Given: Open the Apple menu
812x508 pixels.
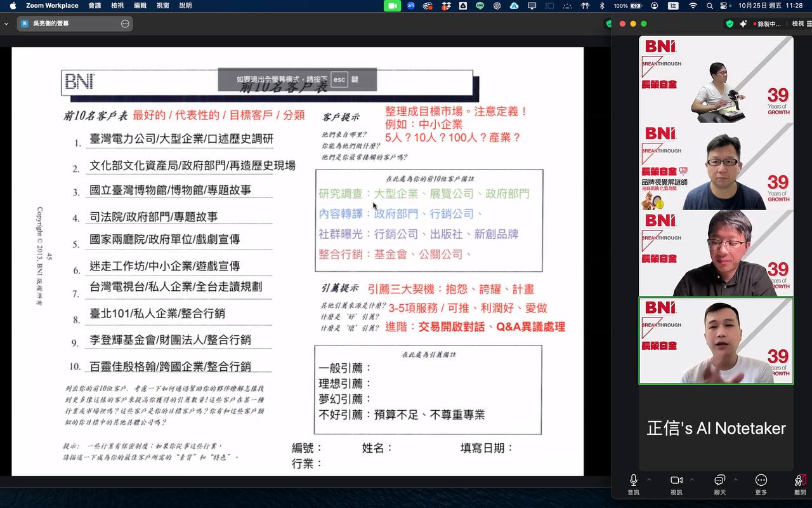Looking at the screenshot, I should [12, 5].
